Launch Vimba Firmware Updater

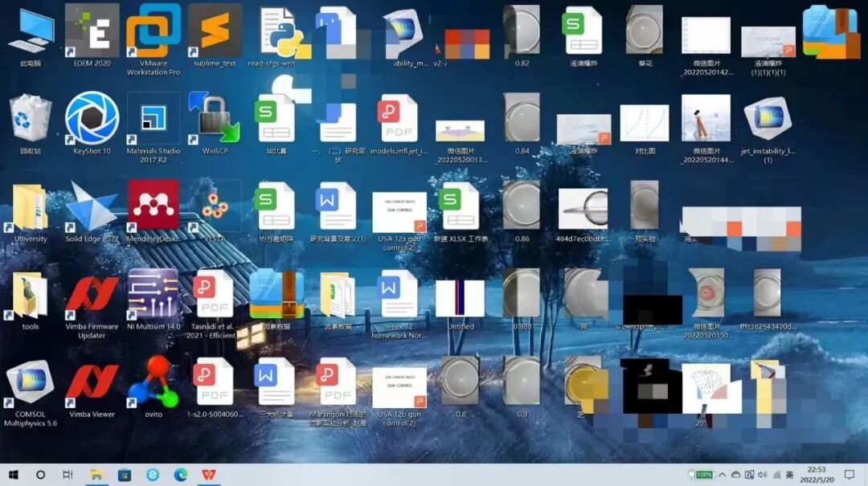(x=92, y=304)
